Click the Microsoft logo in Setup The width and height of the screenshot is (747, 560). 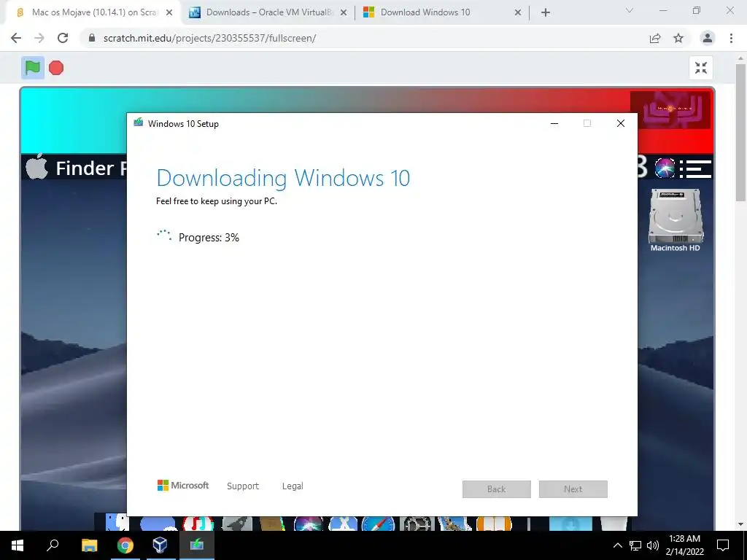[x=183, y=485]
